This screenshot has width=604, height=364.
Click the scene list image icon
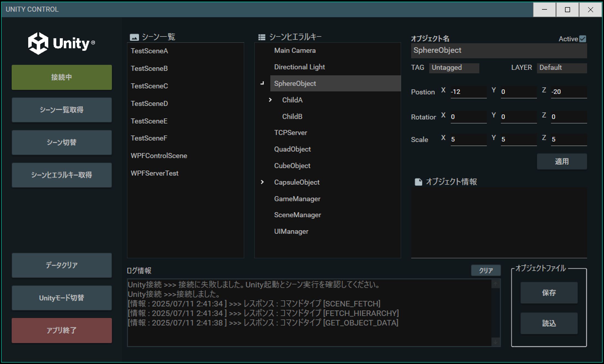134,37
